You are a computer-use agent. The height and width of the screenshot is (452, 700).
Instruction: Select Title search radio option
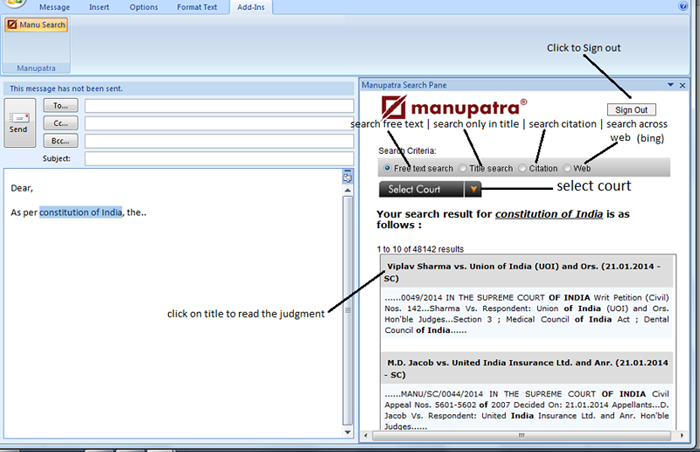[x=462, y=169]
